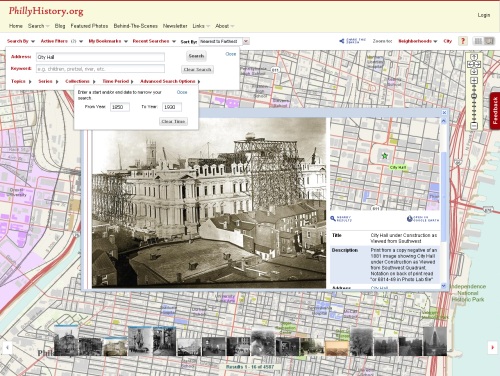The width and height of the screenshot is (500, 376).
Task: Click the zoom out minus button
Action: pyautogui.click(x=474, y=126)
